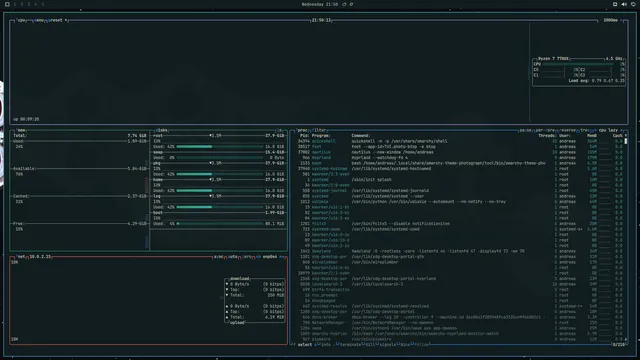This screenshot has width=640, height=360.
Task: Toggle auto scaling in net header
Action: click(x=233, y=257)
